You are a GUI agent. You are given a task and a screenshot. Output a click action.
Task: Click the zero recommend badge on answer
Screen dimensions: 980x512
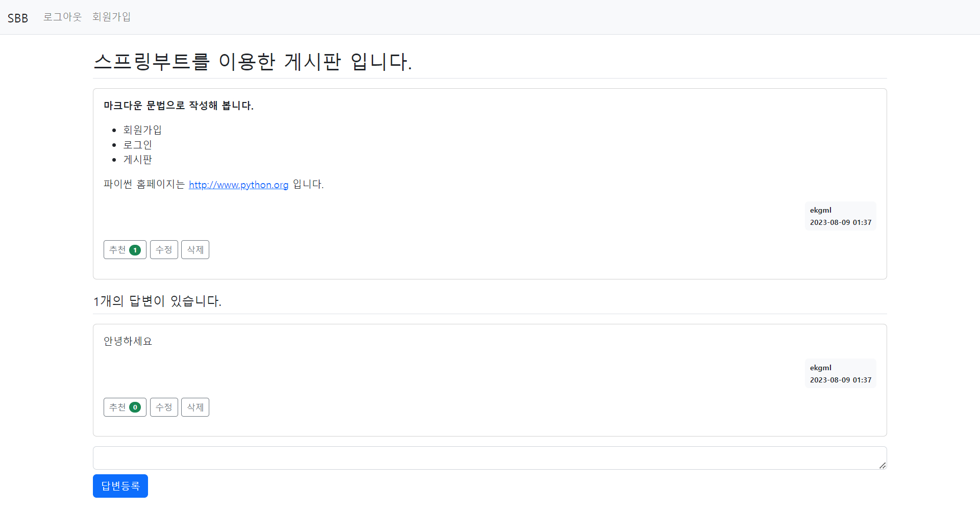tap(135, 407)
